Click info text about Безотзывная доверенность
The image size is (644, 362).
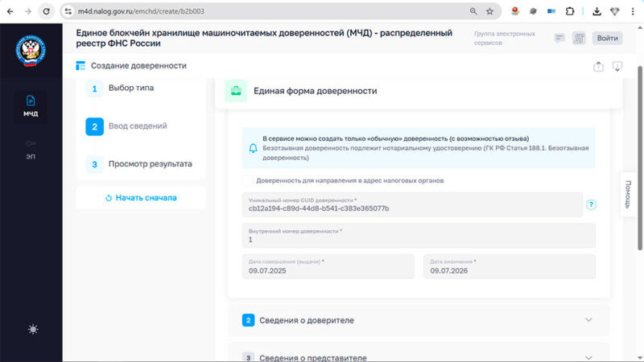426,153
